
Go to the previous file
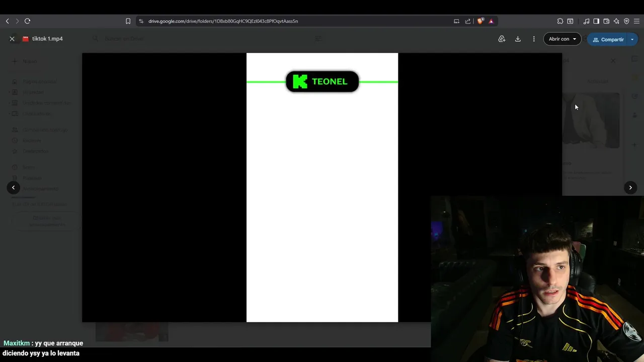coord(13,188)
